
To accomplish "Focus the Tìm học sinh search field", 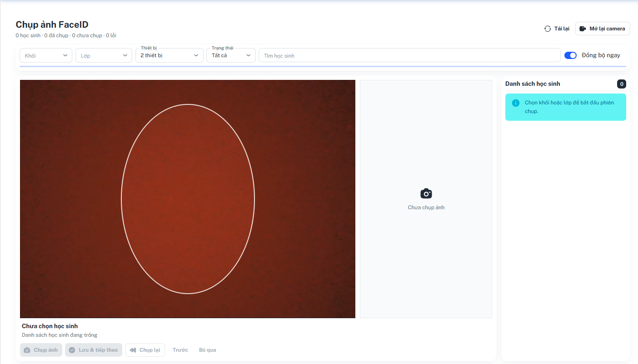I will [x=409, y=55].
